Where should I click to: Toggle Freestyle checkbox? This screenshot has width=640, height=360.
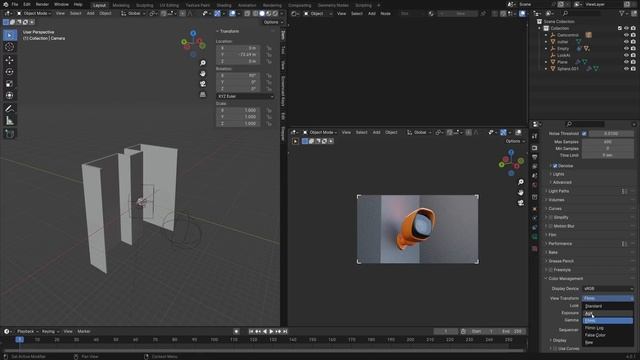click(551, 270)
